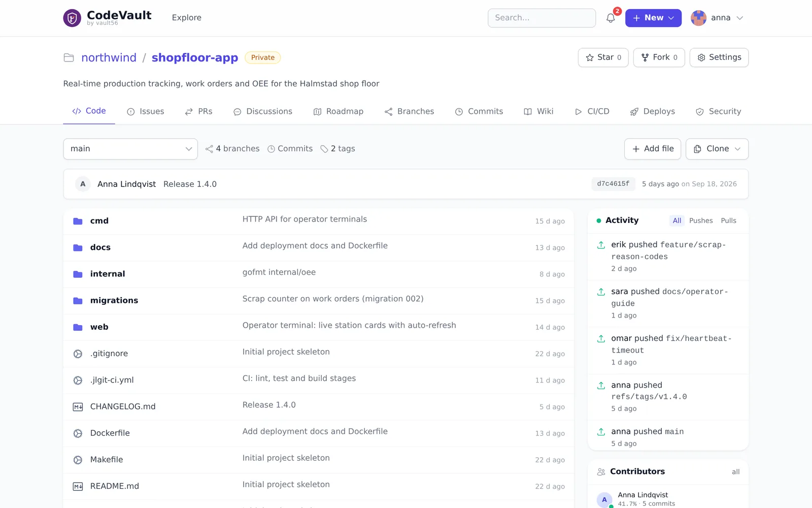Open the PRs tab

coord(199,111)
